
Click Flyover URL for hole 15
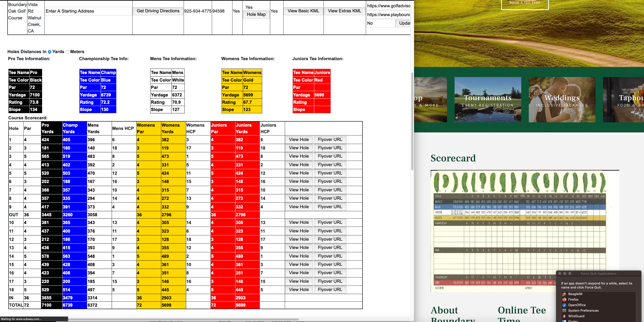(330, 264)
